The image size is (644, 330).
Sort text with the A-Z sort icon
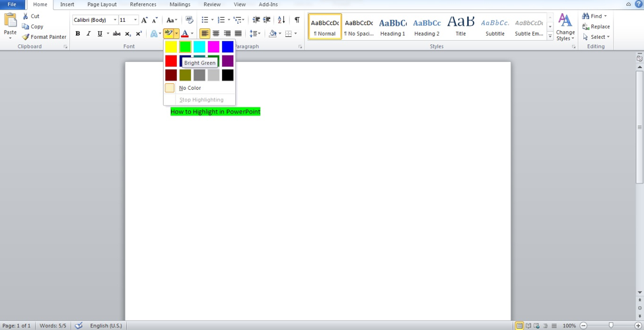[x=281, y=20]
